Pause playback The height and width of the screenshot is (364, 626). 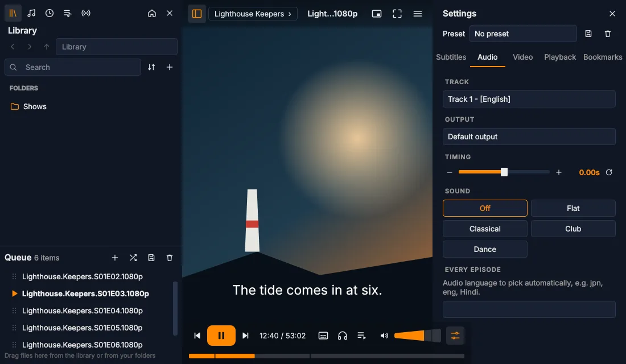[221, 336]
